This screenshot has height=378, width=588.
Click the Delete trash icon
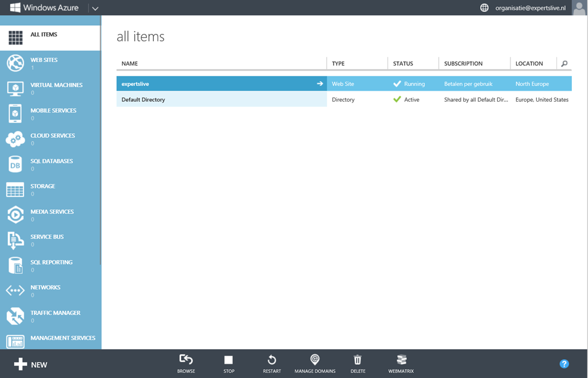(358, 360)
